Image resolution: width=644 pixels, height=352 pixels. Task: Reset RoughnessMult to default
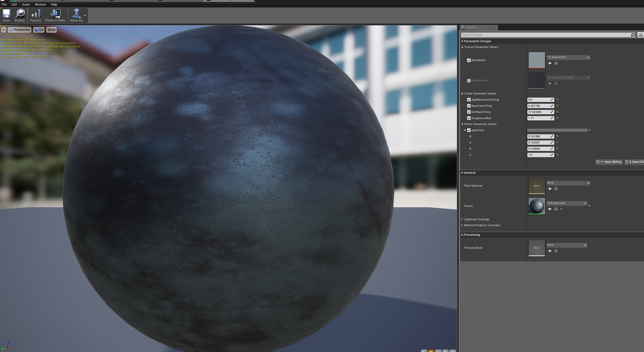click(557, 118)
